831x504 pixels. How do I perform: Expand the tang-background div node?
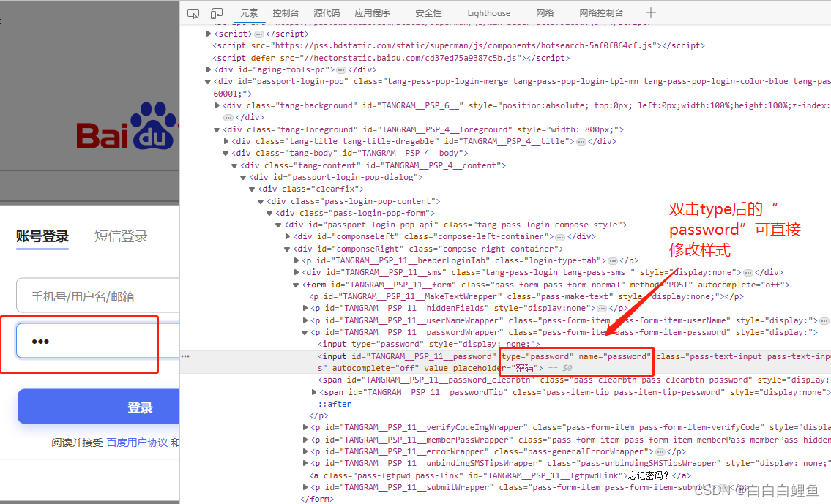coord(217,105)
